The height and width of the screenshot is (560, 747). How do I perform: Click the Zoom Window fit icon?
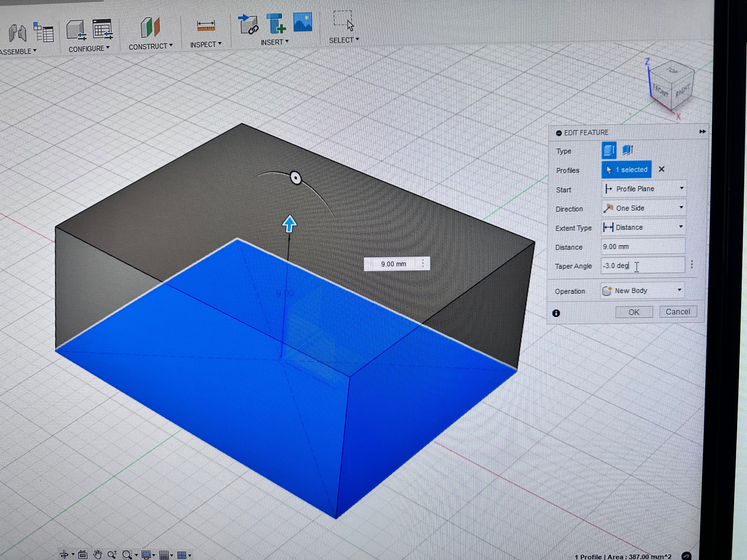coord(127,554)
